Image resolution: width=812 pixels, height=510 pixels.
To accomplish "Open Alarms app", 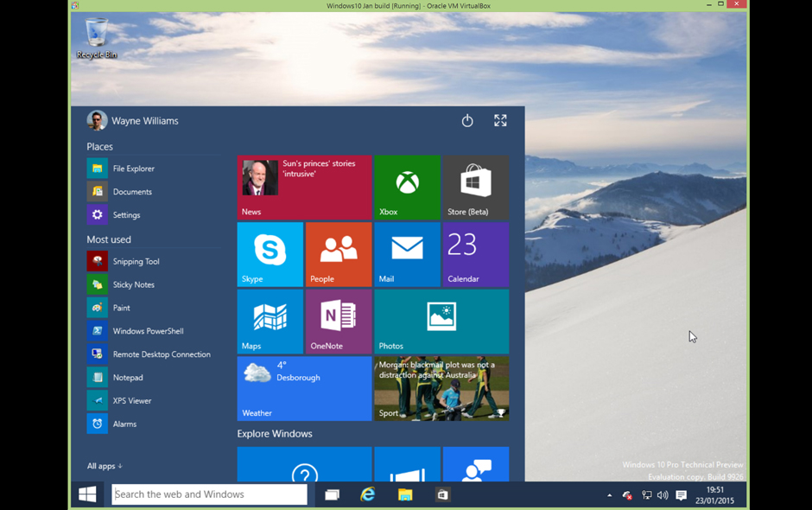I will click(x=155, y=424).
